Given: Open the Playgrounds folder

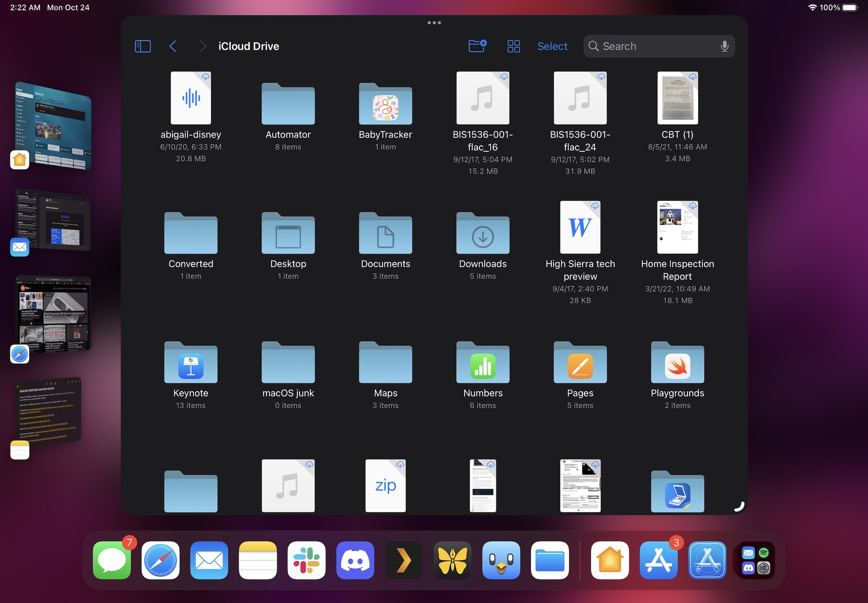Looking at the screenshot, I should click(677, 363).
